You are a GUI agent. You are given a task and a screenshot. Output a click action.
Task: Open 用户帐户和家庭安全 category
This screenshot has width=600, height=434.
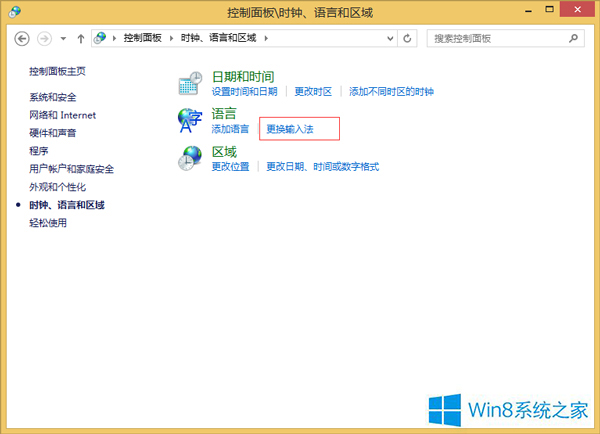pyautogui.click(x=72, y=169)
